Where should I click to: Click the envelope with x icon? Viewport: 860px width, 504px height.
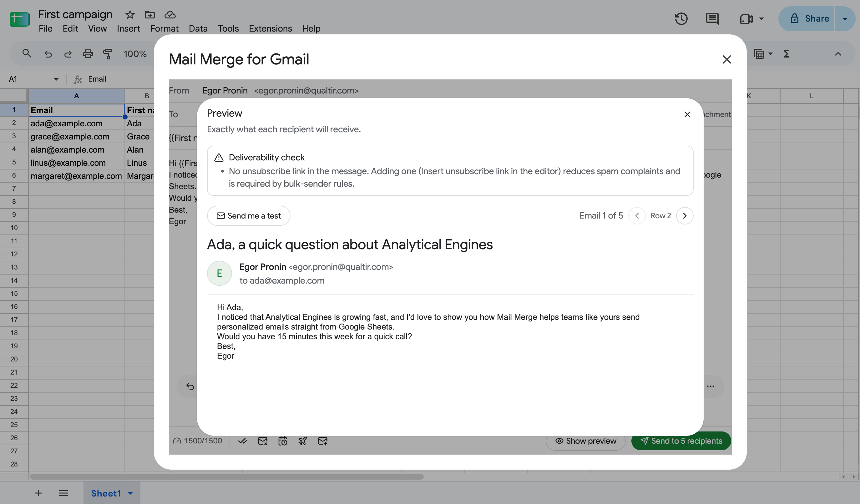coord(262,441)
